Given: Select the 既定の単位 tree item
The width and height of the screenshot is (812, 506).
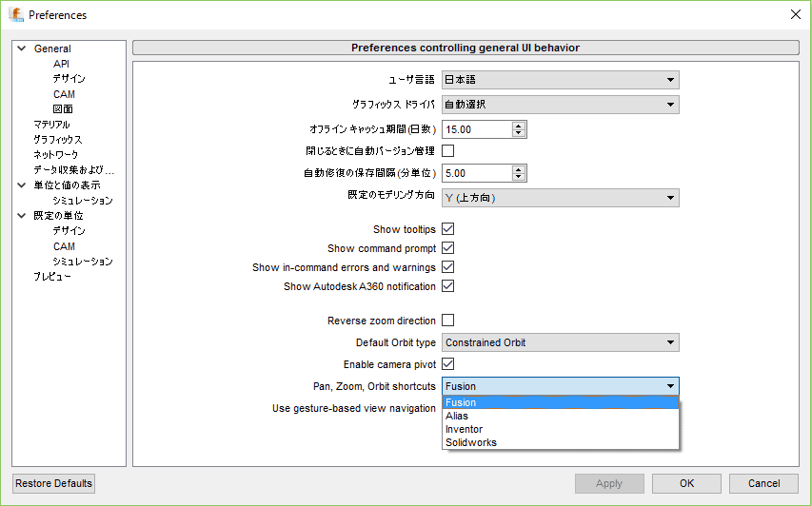Looking at the screenshot, I should coord(58,216).
